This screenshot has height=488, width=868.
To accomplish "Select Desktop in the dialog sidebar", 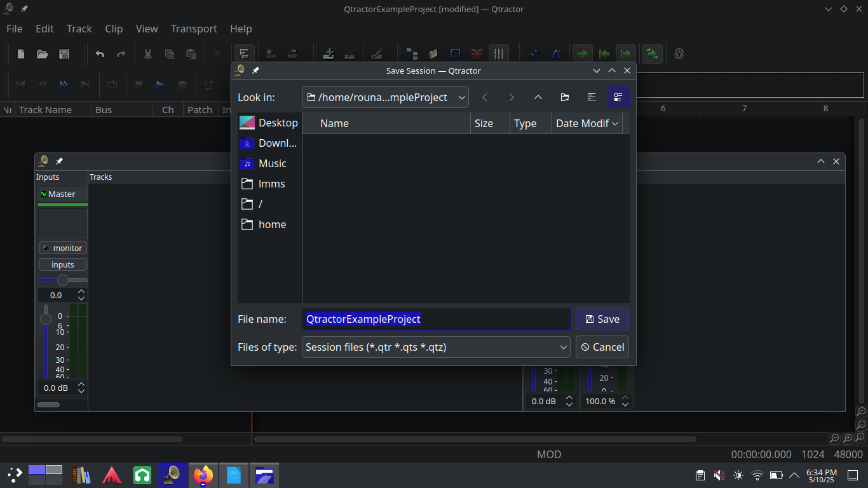I will coord(269,123).
